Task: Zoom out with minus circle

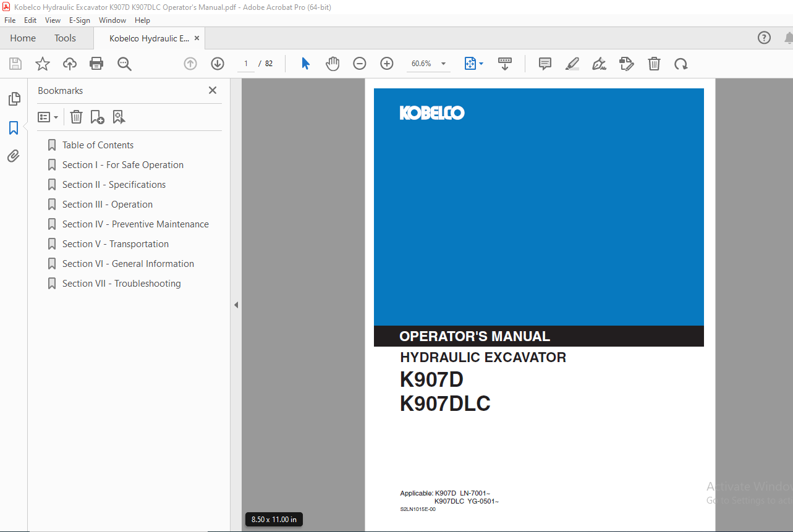Action: (360, 64)
